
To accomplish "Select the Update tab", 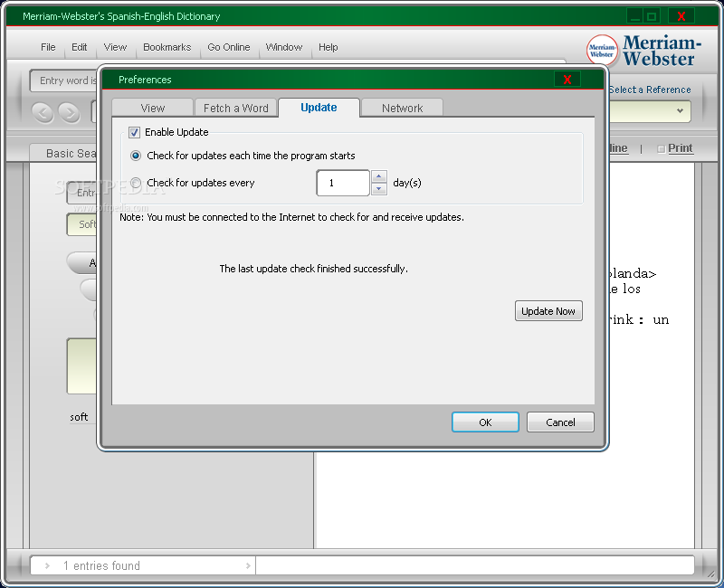I will (x=319, y=108).
